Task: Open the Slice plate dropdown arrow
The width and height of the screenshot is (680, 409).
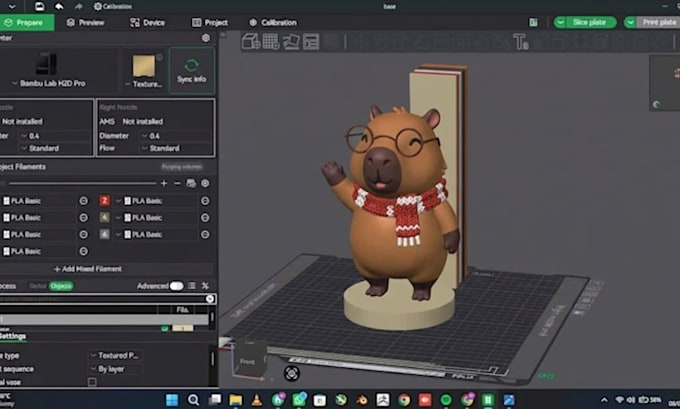Action: tap(560, 23)
